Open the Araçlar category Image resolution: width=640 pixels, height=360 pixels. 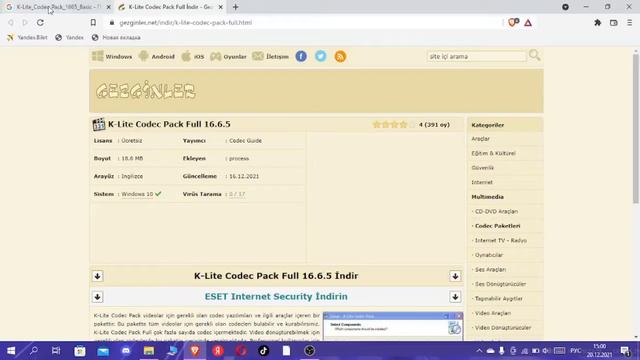click(x=480, y=139)
